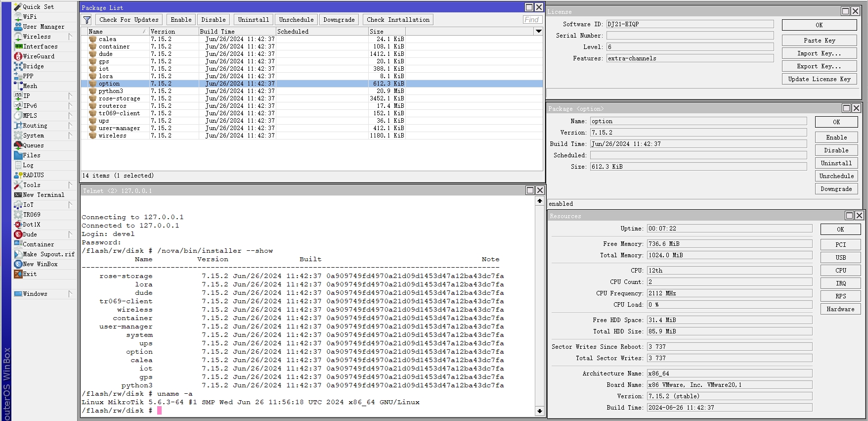Open the Windows menu in sidebar
Viewport: 868px width, 421px height.
click(x=35, y=294)
